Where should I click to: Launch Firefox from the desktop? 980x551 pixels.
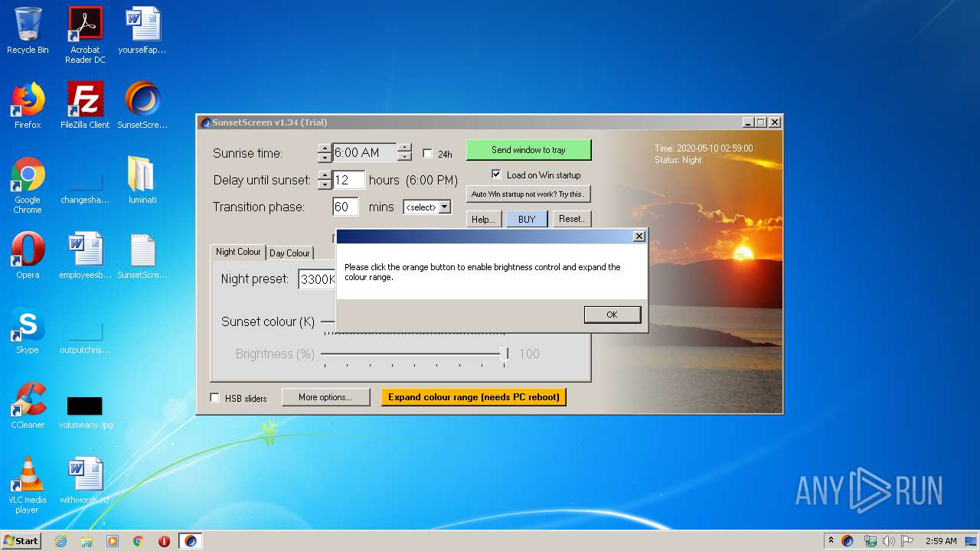[28, 105]
